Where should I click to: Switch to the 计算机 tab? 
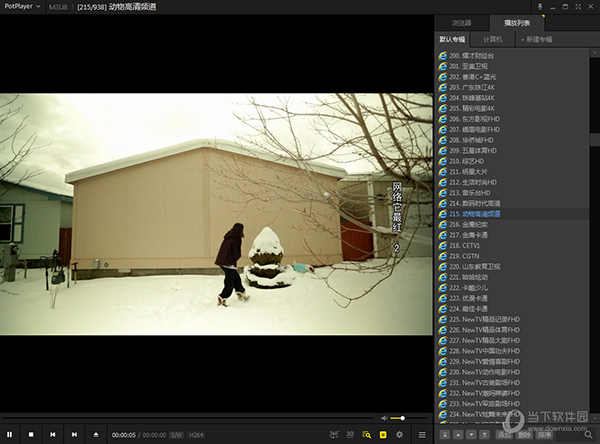point(493,39)
